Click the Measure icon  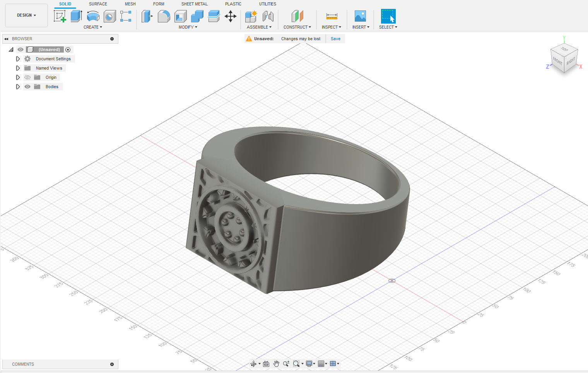point(332,16)
